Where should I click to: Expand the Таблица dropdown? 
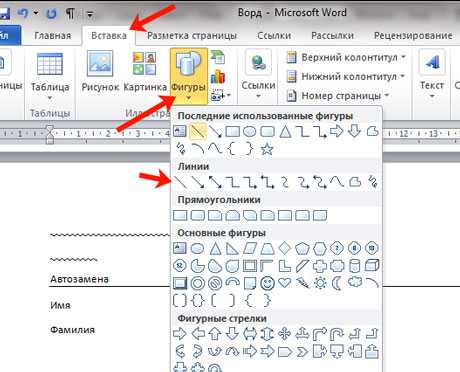click(50, 77)
